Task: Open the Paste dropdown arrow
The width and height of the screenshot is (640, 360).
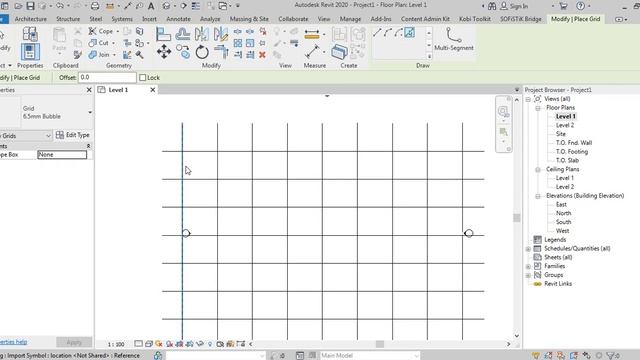Action: tap(60, 54)
